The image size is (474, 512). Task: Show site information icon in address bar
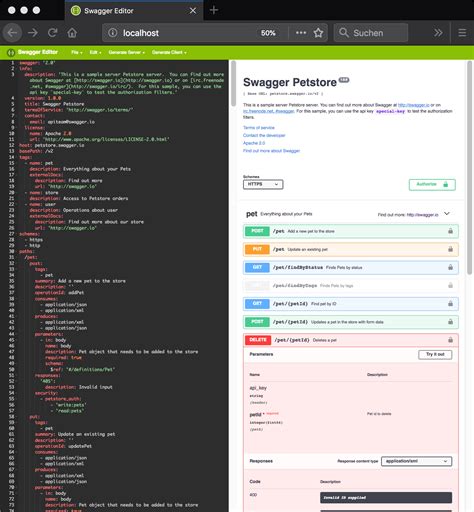113,33
